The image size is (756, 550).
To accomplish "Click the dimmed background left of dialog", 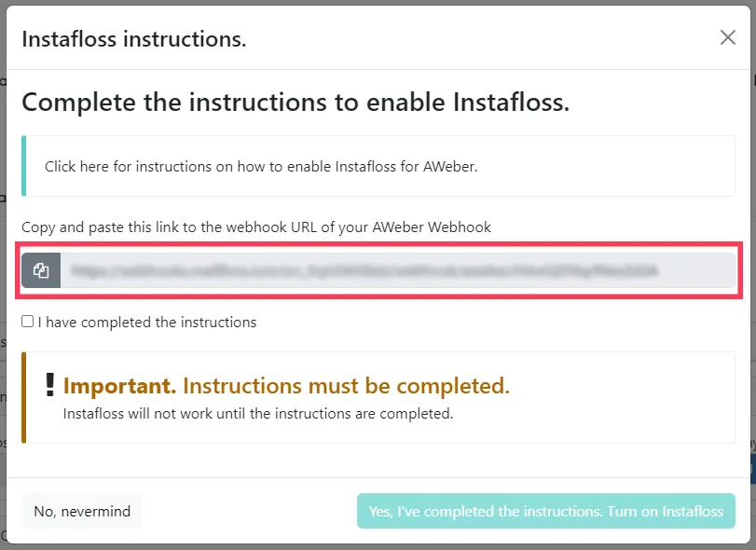I will pyautogui.click(x=3, y=275).
